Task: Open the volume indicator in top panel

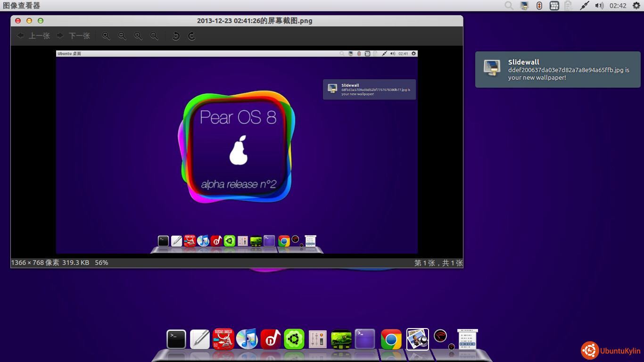Action: tap(599, 6)
